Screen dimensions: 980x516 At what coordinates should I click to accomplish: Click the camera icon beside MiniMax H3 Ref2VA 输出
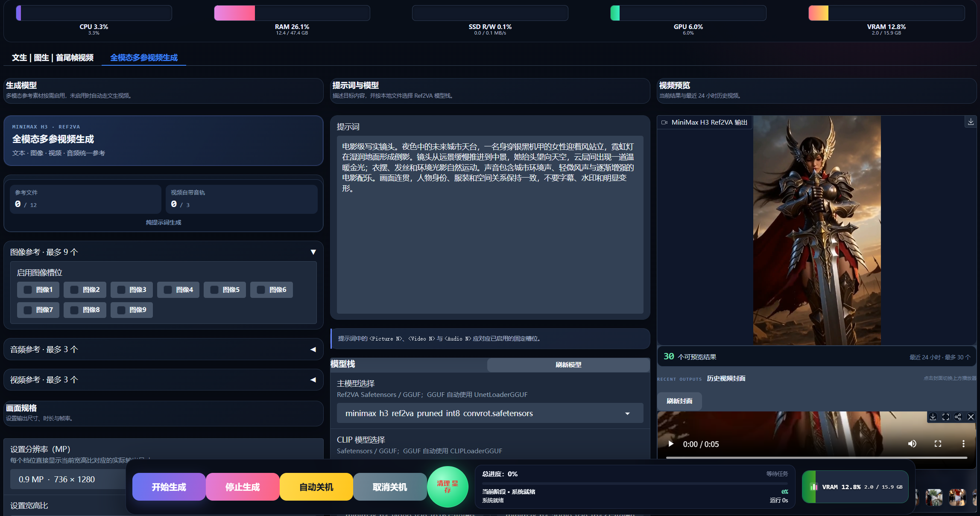[x=664, y=122]
